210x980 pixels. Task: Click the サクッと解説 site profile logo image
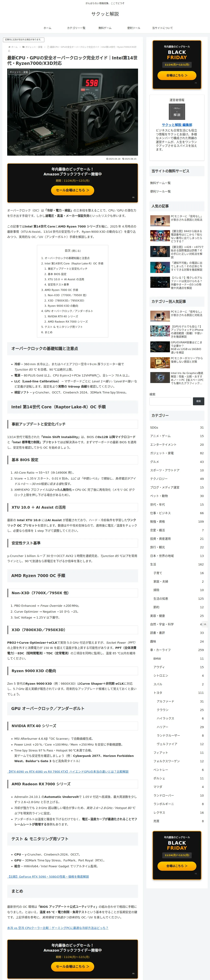click(x=177, y=111)
